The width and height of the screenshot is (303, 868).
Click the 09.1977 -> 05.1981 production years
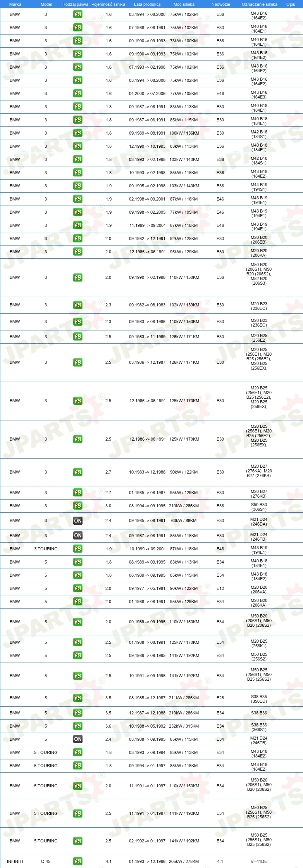(x=147, y=588)
